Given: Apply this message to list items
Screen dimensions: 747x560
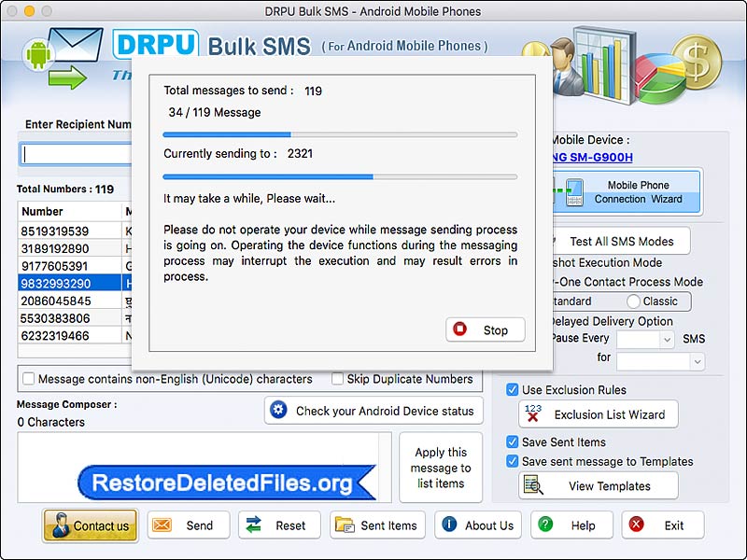Looking at the screenshot, I should click(x=441, y=468).
